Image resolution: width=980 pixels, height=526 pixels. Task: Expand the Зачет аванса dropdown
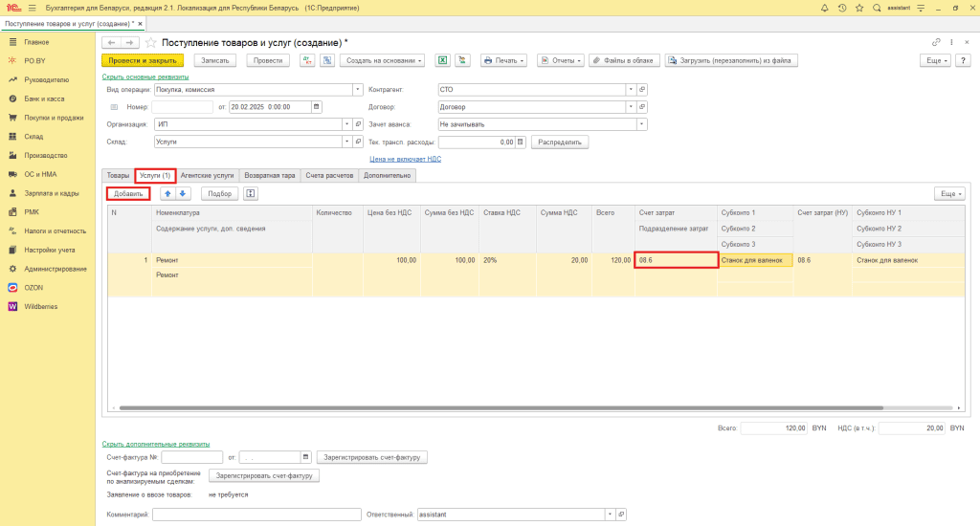tap(641, 124)
